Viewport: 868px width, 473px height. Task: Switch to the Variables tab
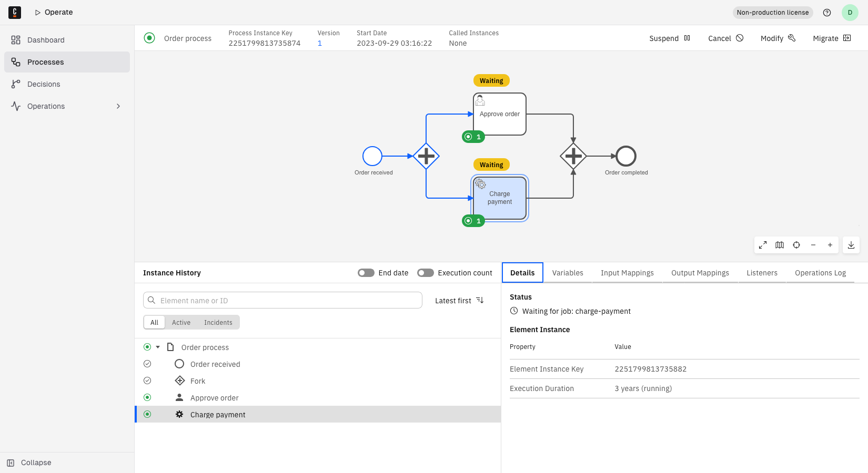(x=568, y=273)
